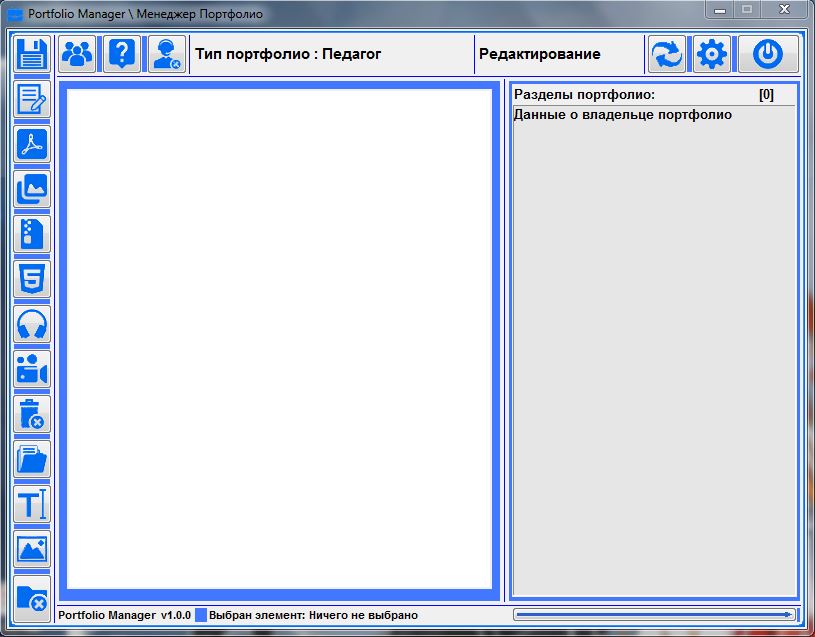The height and width of the screenshot is (637, 815).
Task: Close the Portfolio Manager window
Action: pyautogui.click(x=784, y=10)
